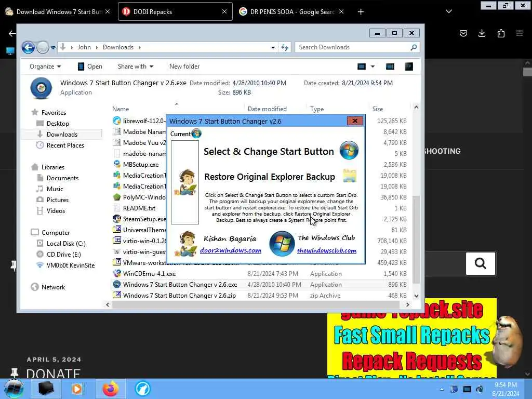This screenshot has height=399, width=532.
Task: Select Recent Places in sidebar
Action: point(65,145)
